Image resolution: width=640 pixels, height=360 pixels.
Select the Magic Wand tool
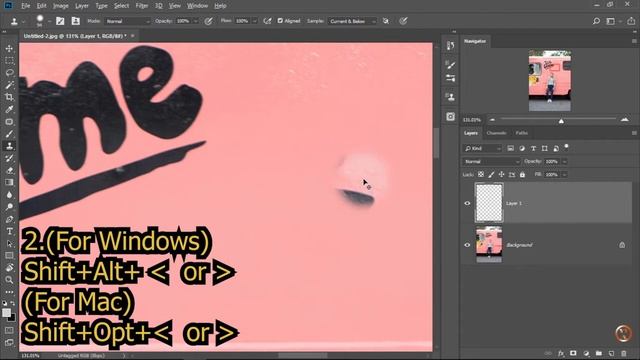pyautogui.click(x=9, y=85)
